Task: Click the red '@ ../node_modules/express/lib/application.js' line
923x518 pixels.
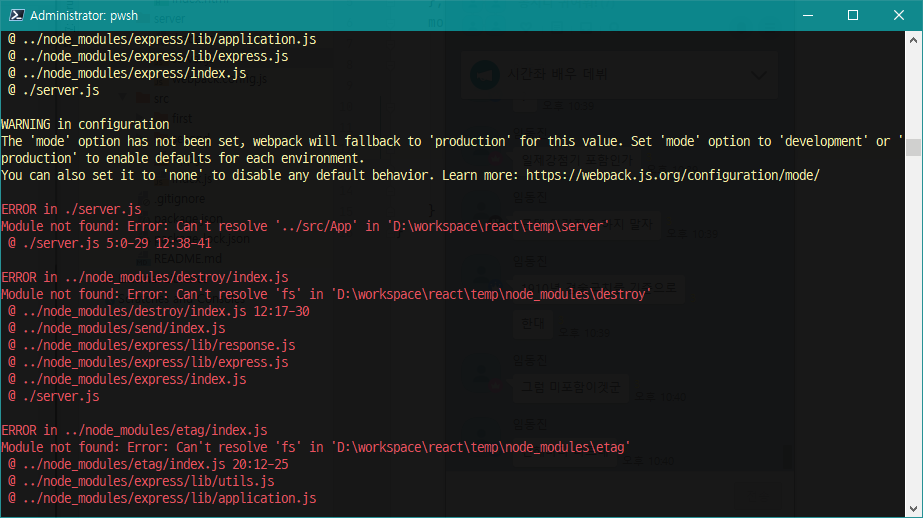Action: (162, 499)
